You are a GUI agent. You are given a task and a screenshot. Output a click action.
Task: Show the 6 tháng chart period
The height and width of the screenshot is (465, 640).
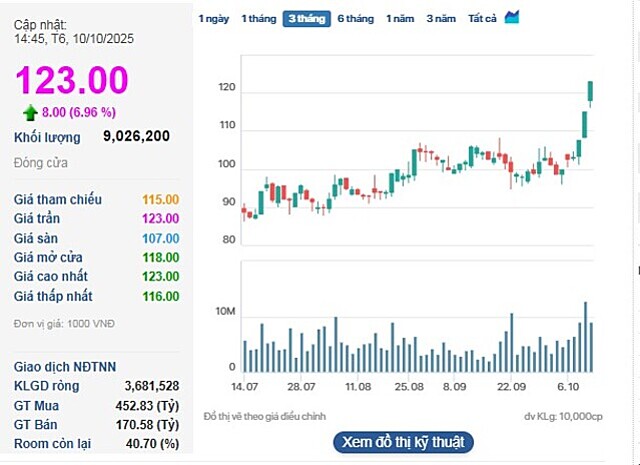pos(355,19)
